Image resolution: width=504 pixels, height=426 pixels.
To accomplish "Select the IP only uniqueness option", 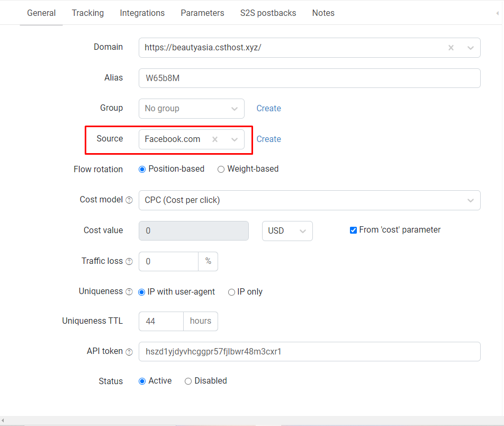I will pos(231,292).
